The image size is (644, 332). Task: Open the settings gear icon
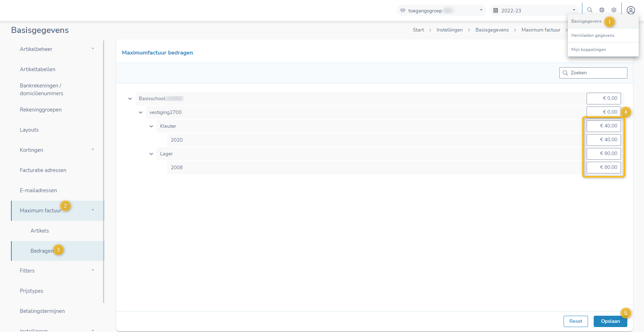[614, 10]
